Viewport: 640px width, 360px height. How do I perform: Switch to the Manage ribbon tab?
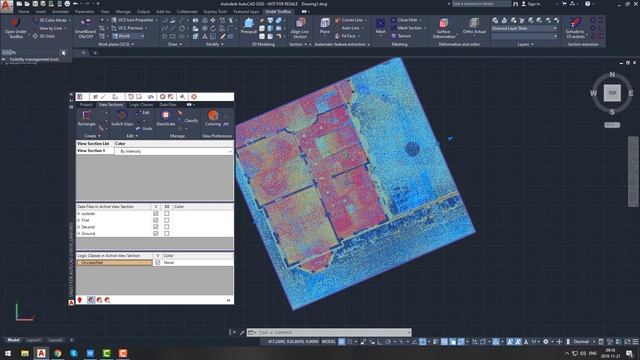coord(123,12)
